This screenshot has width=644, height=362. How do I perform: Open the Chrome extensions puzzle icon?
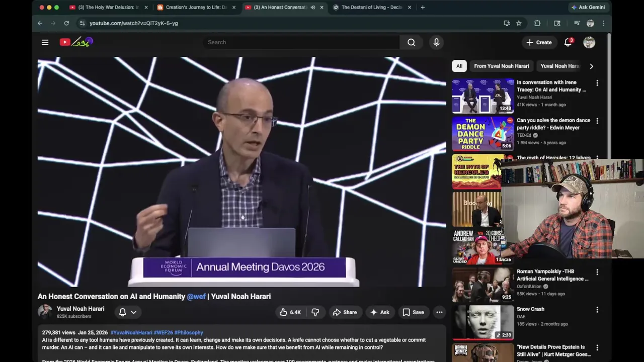coord(537,23)
